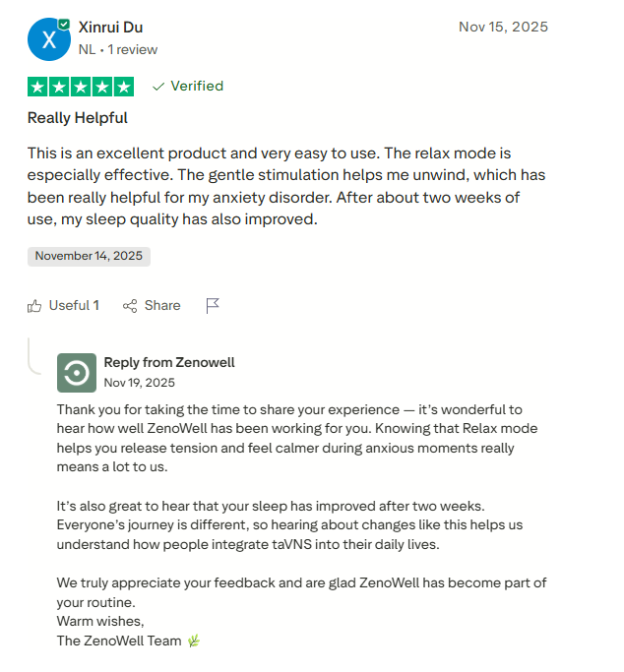Open the "Really Helpful" review title

[x=78, y=118]
